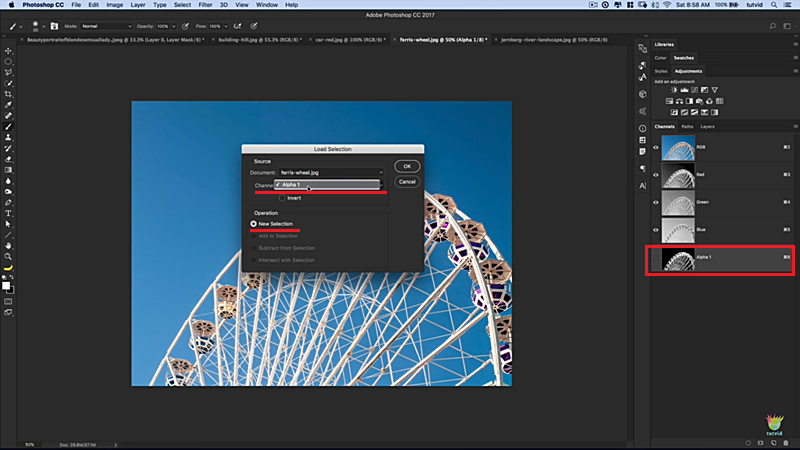
Task: Select the Hand tool
Action: [x=8, y=246]
